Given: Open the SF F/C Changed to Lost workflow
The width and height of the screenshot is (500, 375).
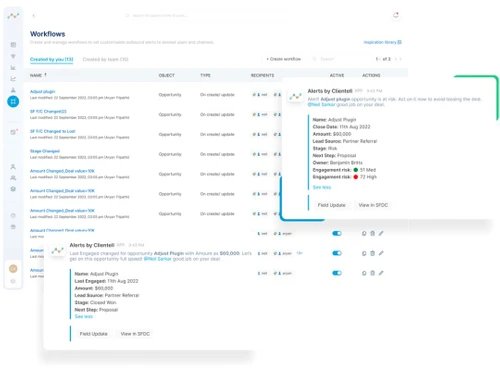Looking at the screenshot, I should click(52, 131).
